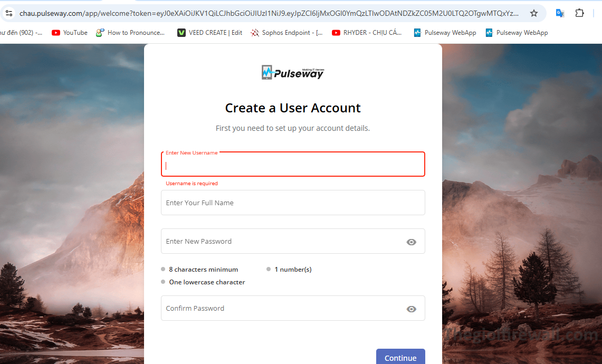
Task: Open the VEED CREATE bookmark
Action: click(x=210, y=33)
